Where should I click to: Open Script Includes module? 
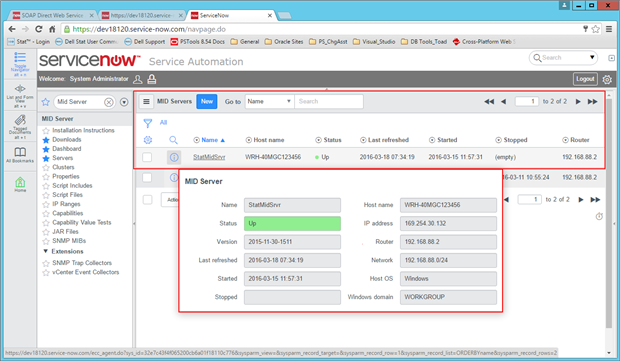pos(72,186)
